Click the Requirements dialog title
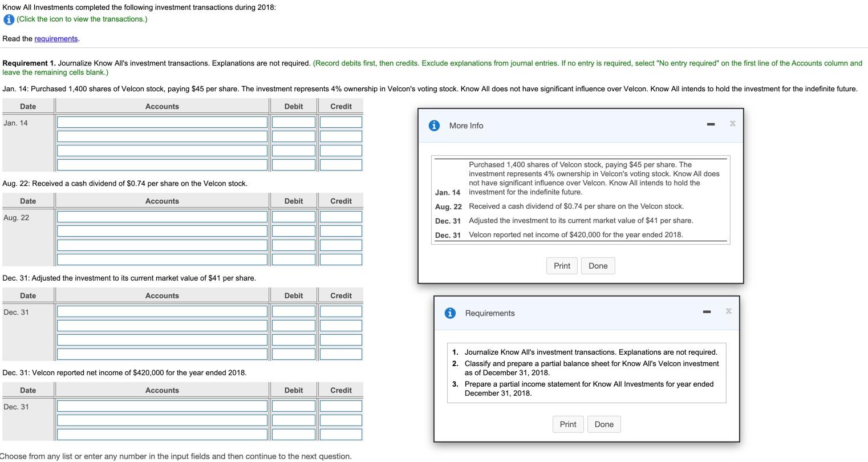Viewport: 868px width, 462px height. [x=490, y=313]
